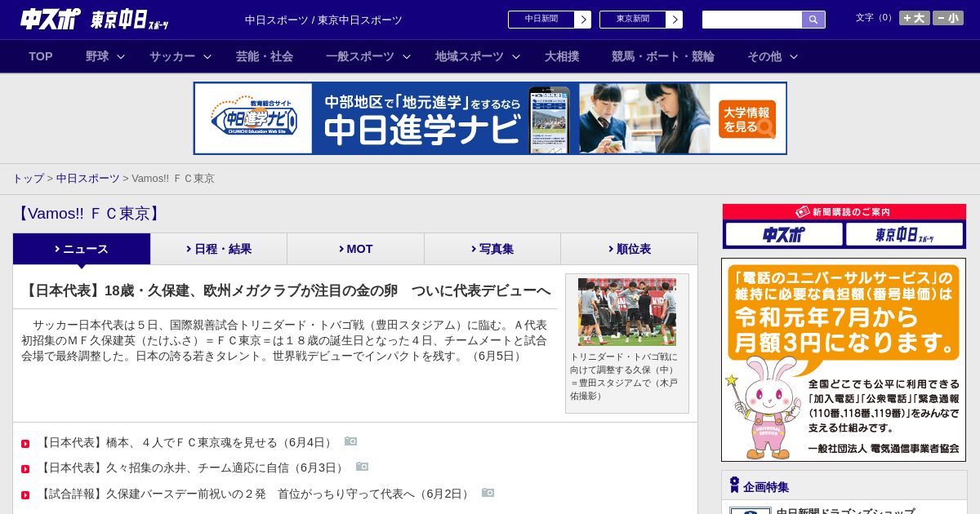
Task: Click the トップ breadcrumb link
Action: pos(28,178)
